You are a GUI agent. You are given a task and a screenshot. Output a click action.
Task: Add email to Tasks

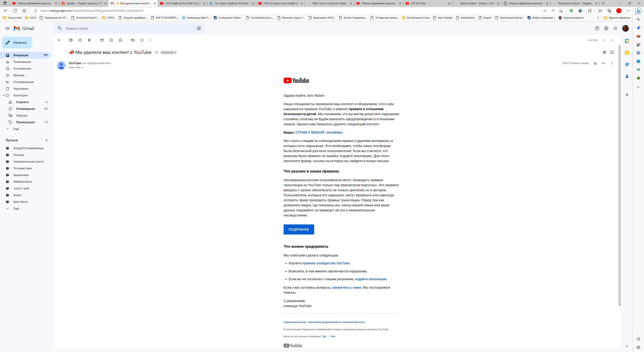[120, 40]
